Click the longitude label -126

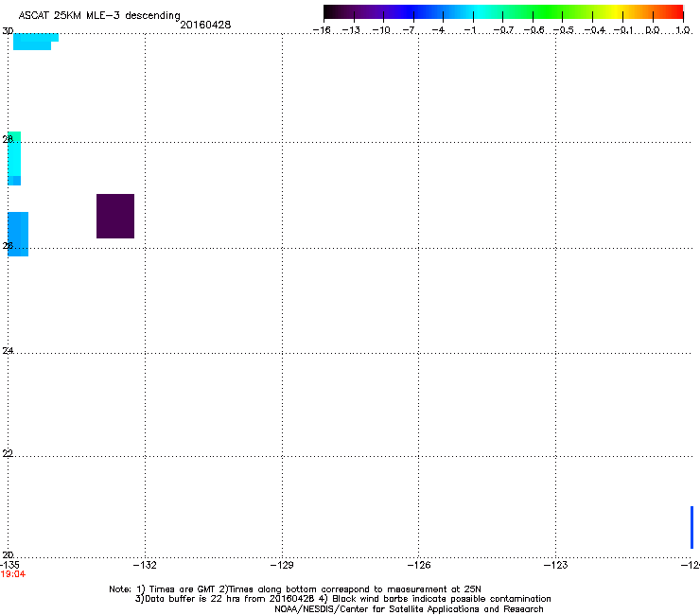pyautogui.click(x=419, y=565)
